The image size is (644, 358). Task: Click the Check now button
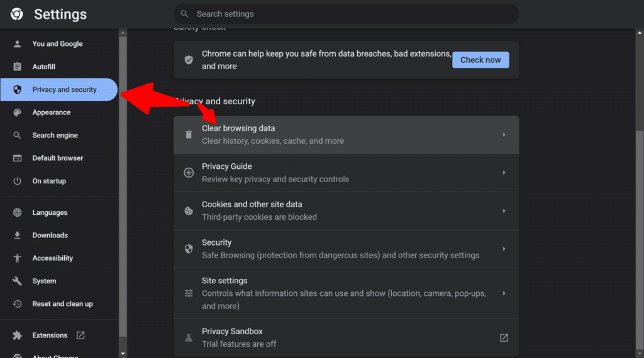point(480,60)
